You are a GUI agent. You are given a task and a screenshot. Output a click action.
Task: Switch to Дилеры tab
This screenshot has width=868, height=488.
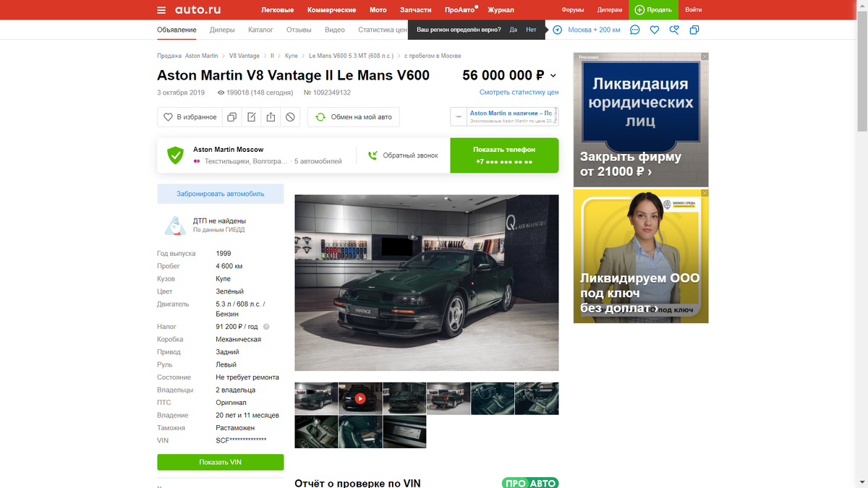point(222,30)
